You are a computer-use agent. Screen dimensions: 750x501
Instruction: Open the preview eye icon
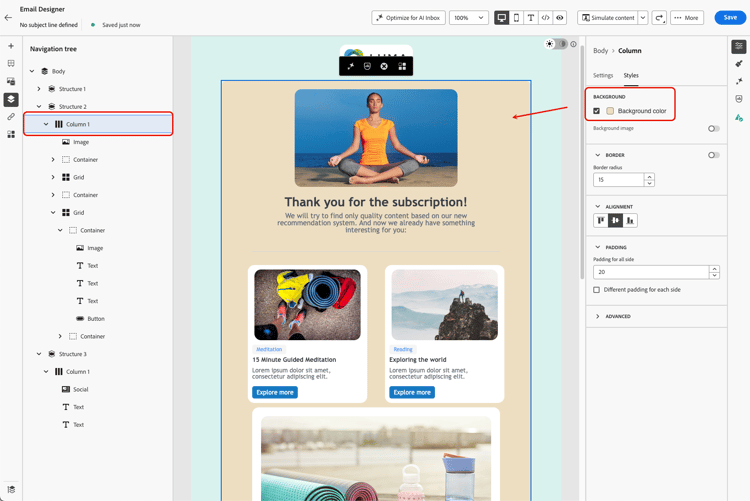tap(560, 18)
